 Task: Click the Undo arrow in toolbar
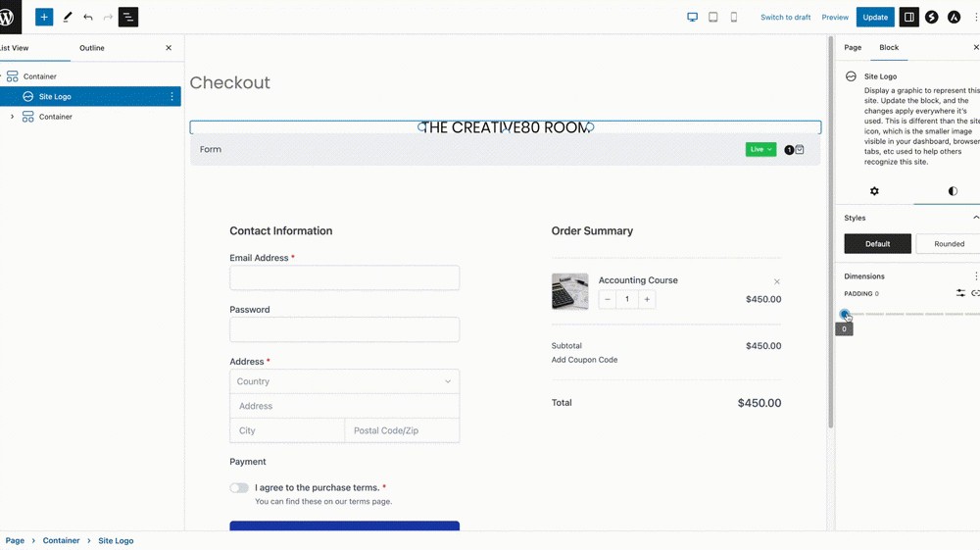[88, 17]
